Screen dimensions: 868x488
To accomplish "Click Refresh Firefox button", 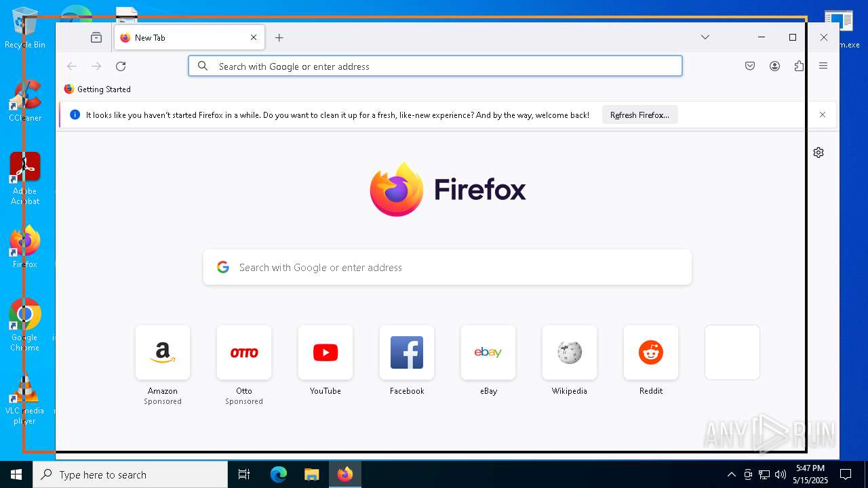I will [x=639, y=115].
